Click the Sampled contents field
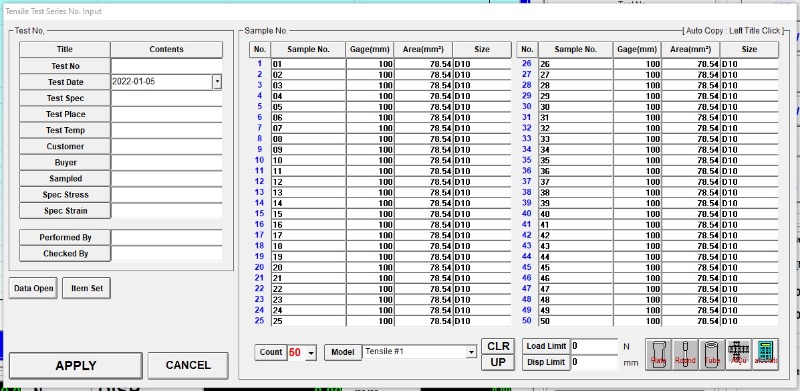 point(166,179)
